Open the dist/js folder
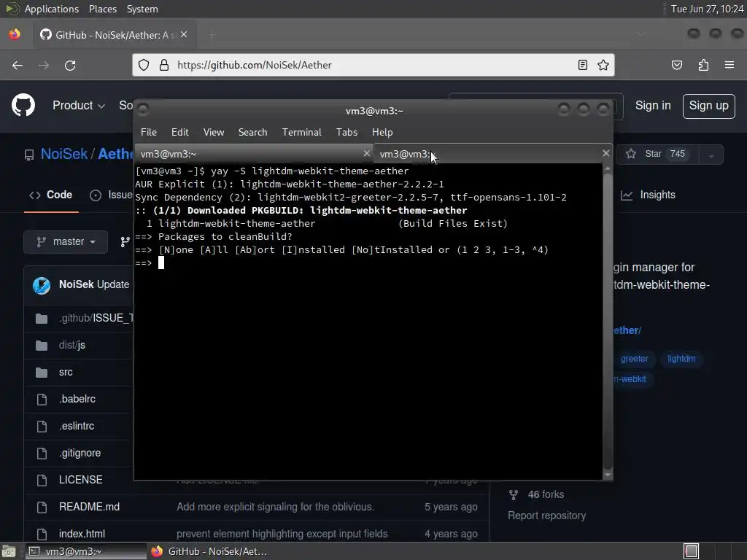Image resolution: width=747 pixels, height=560 pixels. 72,345
